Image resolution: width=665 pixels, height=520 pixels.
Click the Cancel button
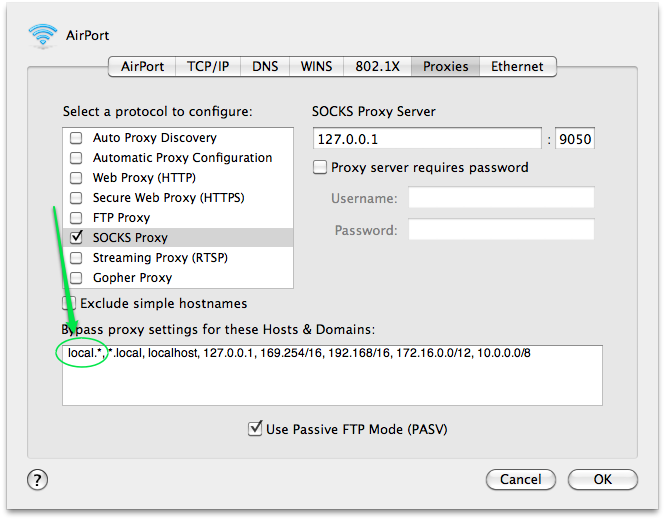(x=520, y=480)
